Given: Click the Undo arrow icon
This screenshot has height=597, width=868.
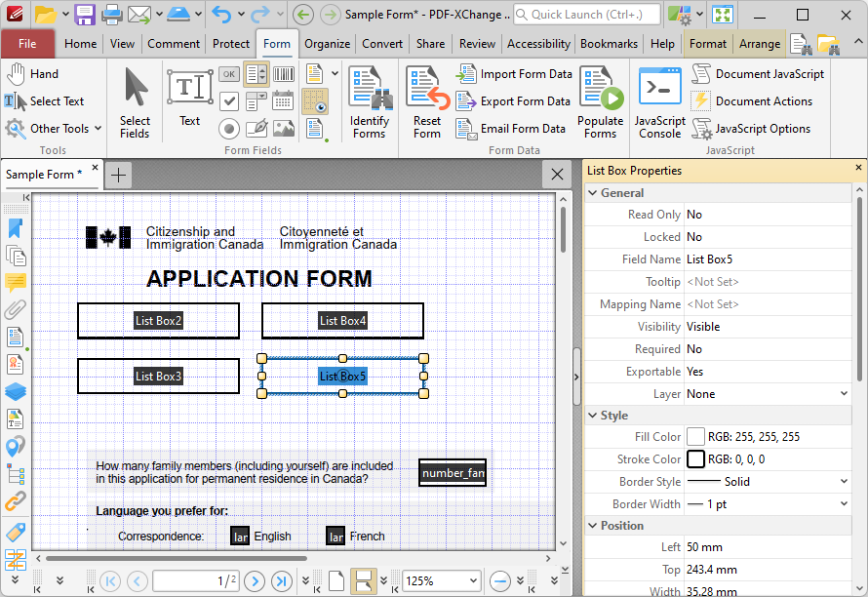Looking at the screenshot, I should pyautogui.click(x=221, y=15).
